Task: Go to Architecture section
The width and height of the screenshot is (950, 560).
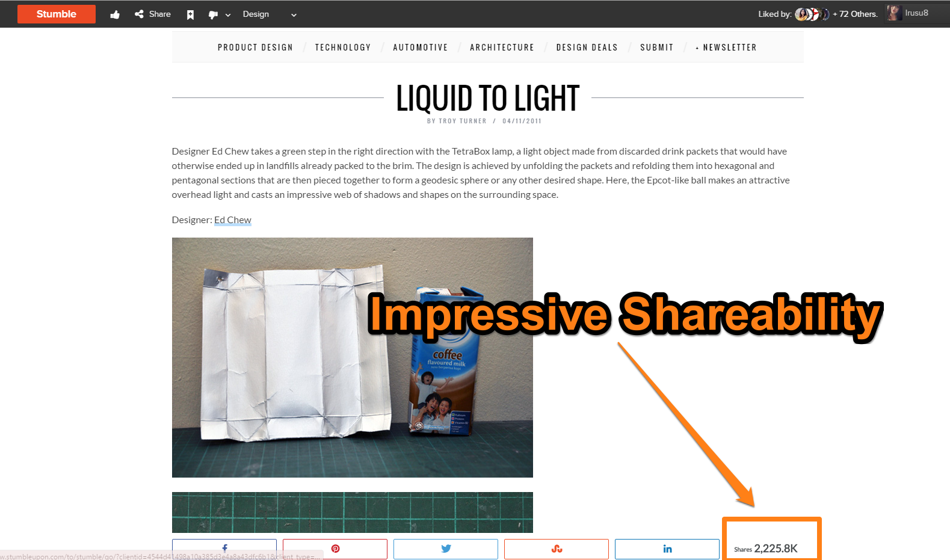Action: click(502, 48)
